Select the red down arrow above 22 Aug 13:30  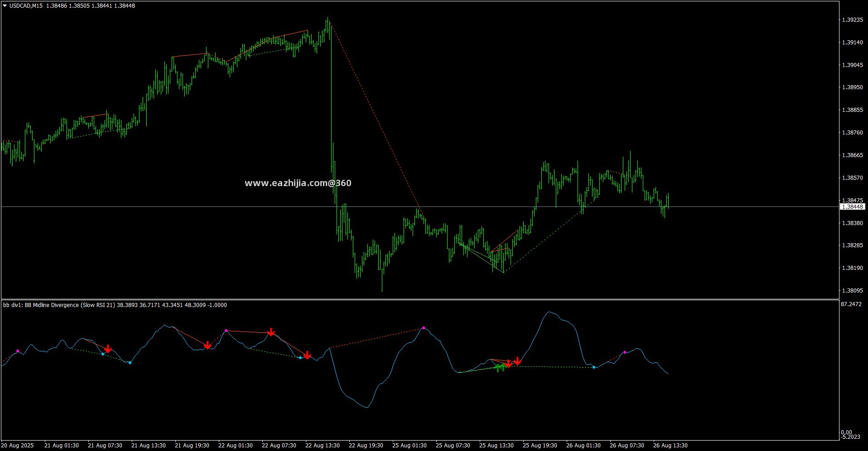(307, 355)
